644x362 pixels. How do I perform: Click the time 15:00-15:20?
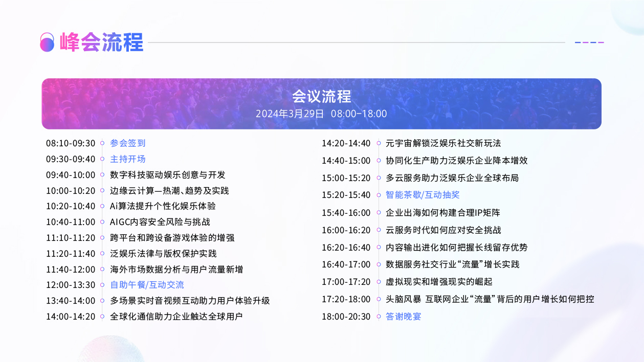click(x=346, y=178)
